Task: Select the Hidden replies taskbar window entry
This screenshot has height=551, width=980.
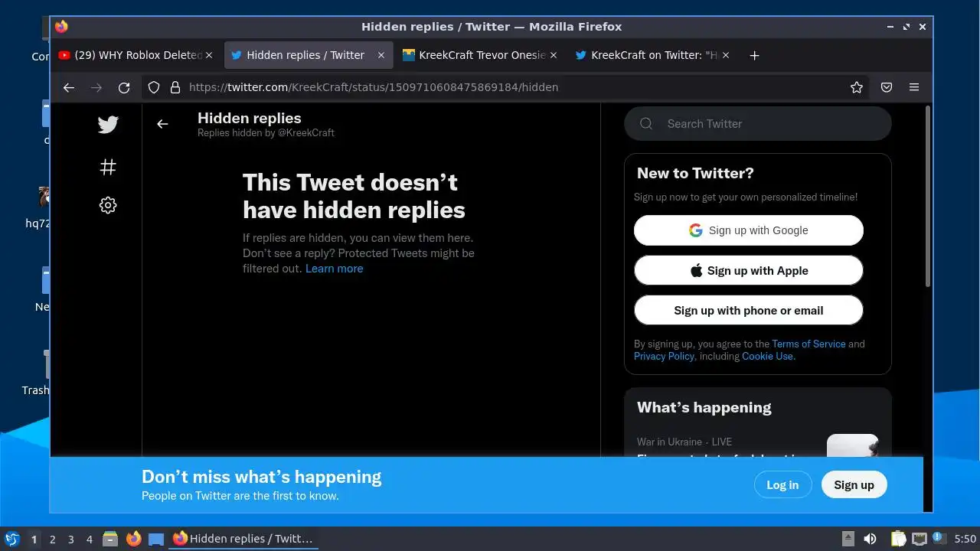Action: [243, 539]
